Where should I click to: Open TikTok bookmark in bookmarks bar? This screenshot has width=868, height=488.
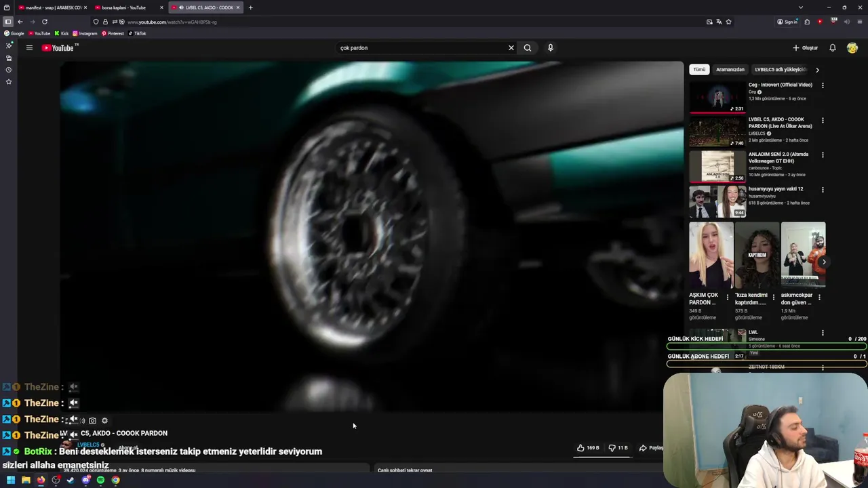tap(137, 33)
